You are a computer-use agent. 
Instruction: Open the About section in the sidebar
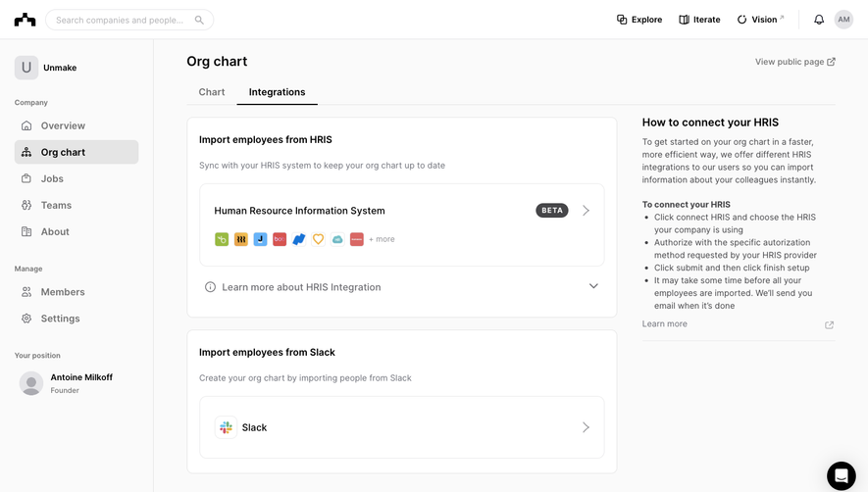77,232
